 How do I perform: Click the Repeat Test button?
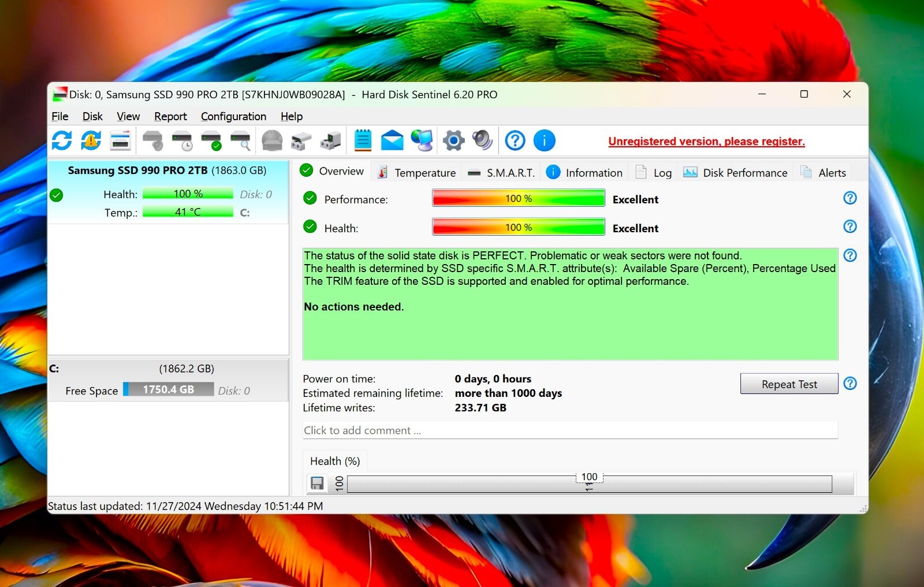[789, 384]
